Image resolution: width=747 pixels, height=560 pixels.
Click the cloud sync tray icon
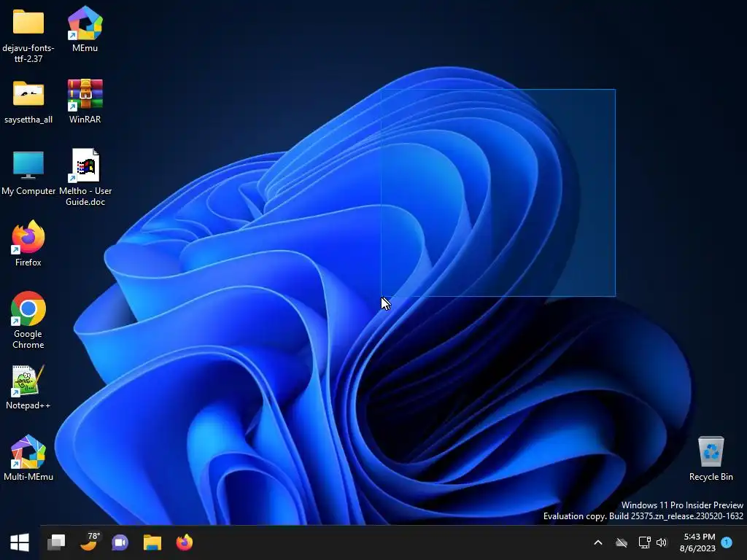click(622, 542)
